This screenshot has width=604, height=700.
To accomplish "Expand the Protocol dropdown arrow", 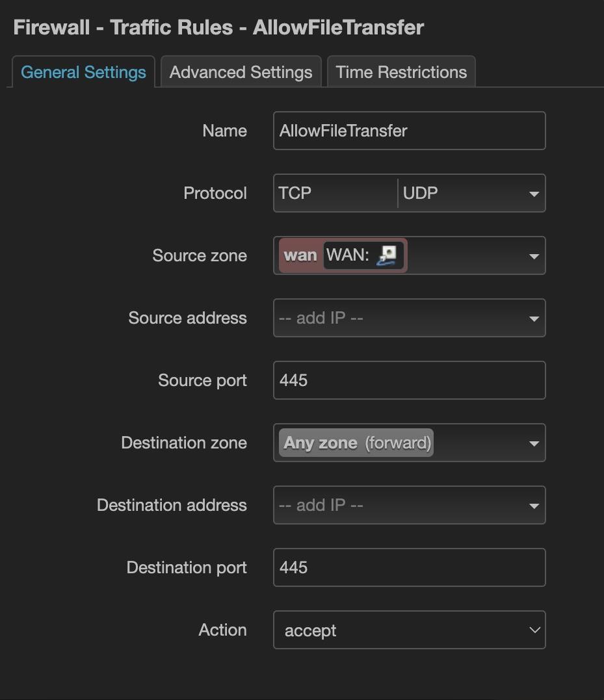I will (x=534, y=194).
